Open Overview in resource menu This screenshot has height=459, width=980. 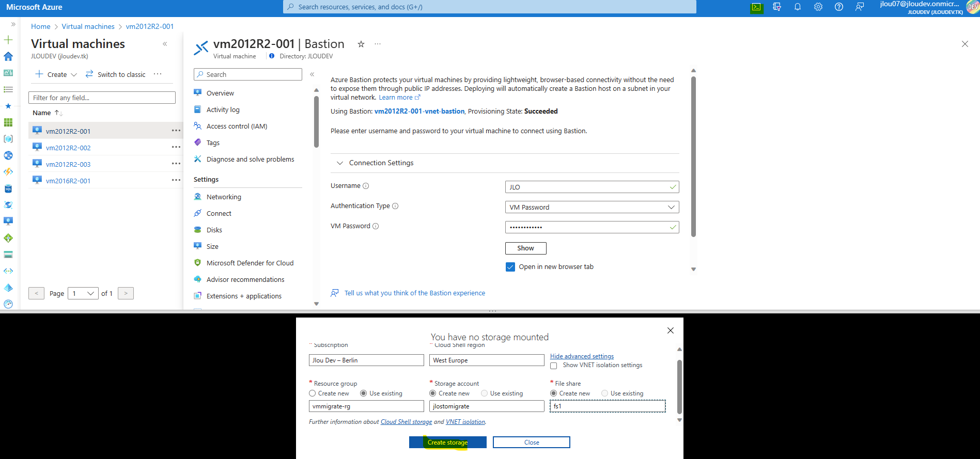tap(220, 93)
